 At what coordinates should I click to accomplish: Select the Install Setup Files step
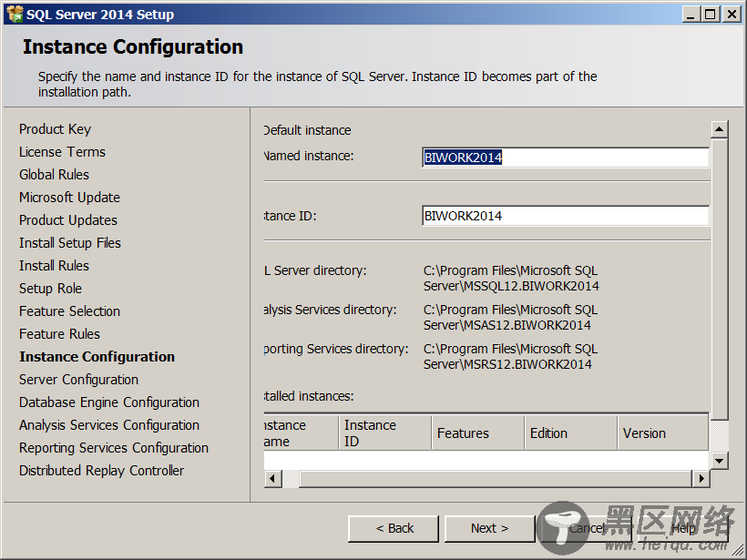pyautogui.click(x=70, y=243)
